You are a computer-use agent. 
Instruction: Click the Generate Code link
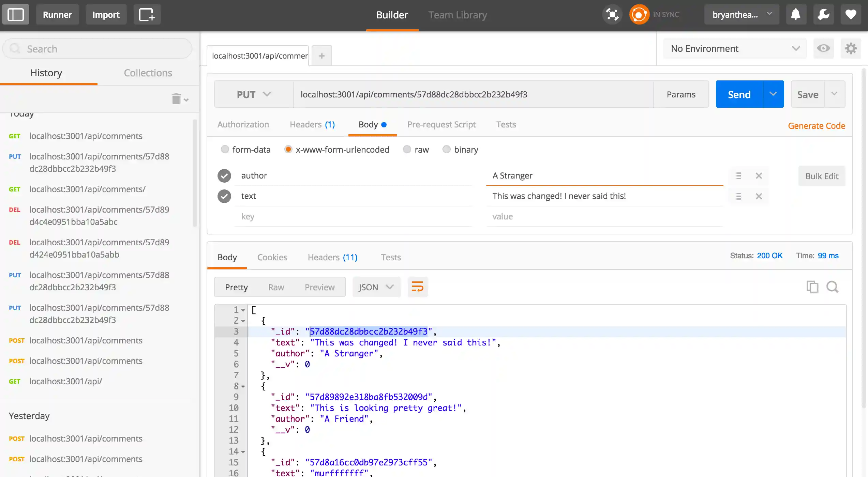coord(816,126)
